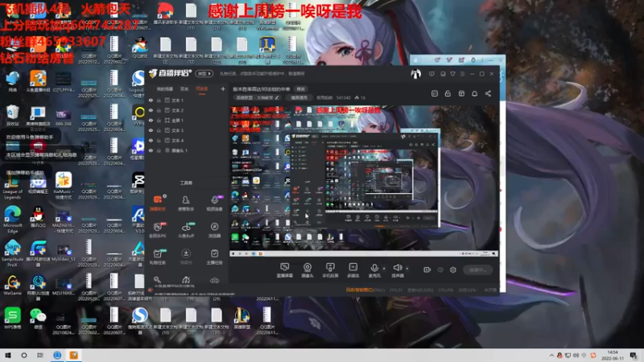Open the share icon in stream header
This screenshot has height=362, width=644.
click(x=488, y=93)
